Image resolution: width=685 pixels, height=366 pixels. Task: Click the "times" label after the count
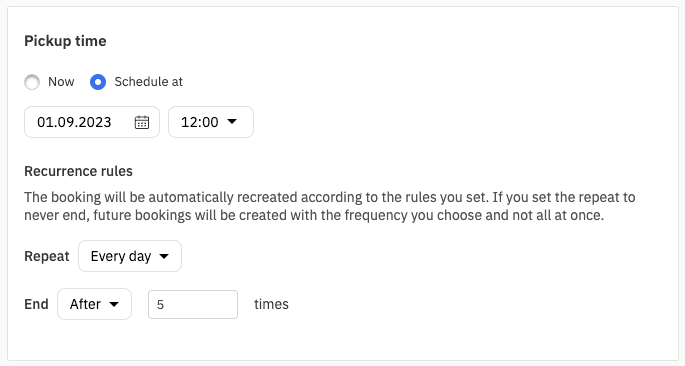click(271, 304)
